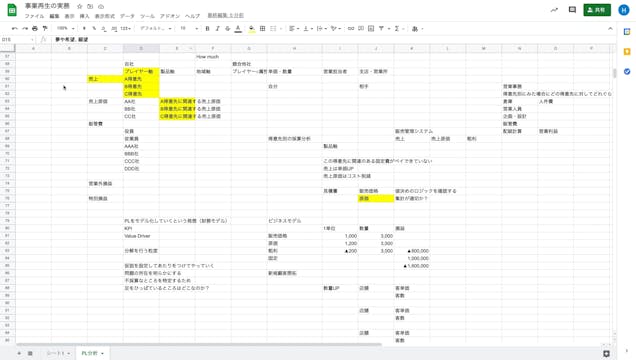Open the font size dropdown
This screenshot has height=360, width=636.
click(x=189, y=28)
